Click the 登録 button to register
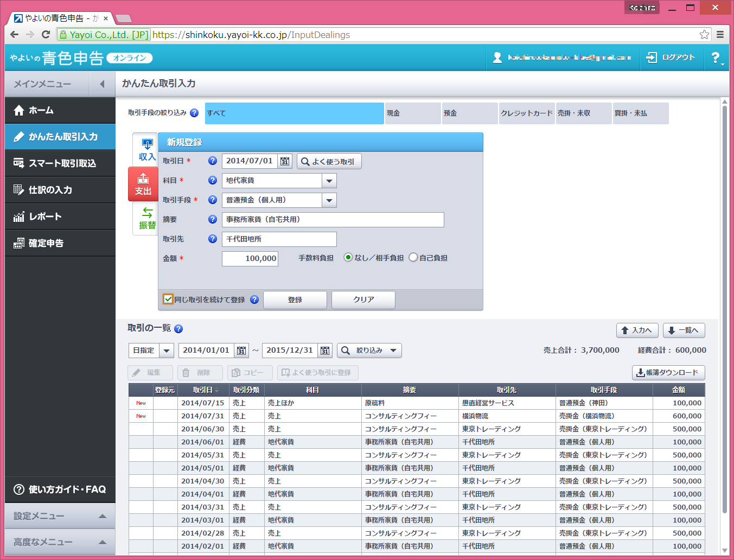The image size is (734, 560). 295,300
